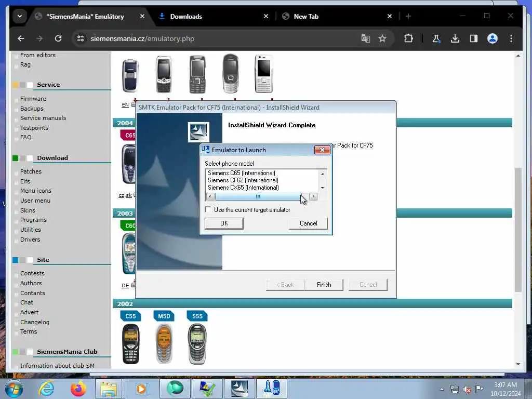The image size is (532, 399).
Task: Open Service manuals link in sidebar
Action: 43,118
